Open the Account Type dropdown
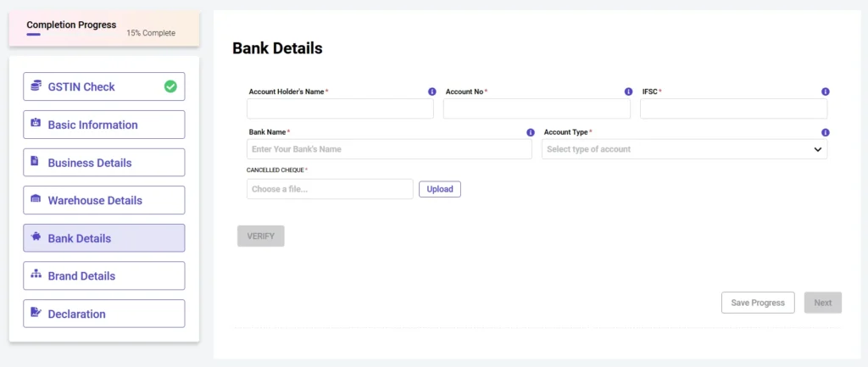Screen dimensions: 868x367 click(x=684, y=149)
